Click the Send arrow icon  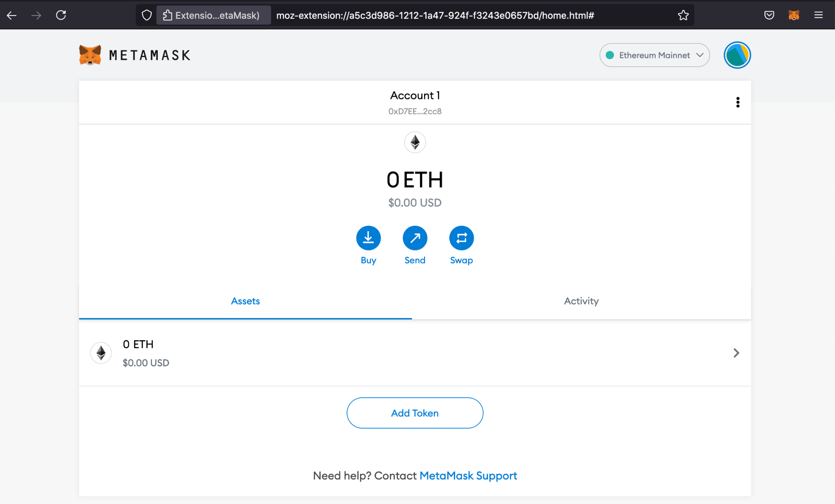(x=415, y=238)
